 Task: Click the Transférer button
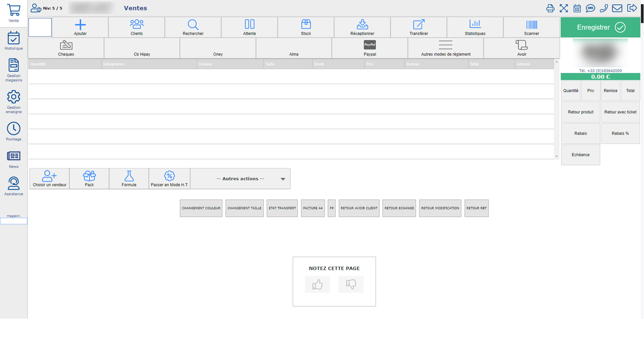[419, 27]
